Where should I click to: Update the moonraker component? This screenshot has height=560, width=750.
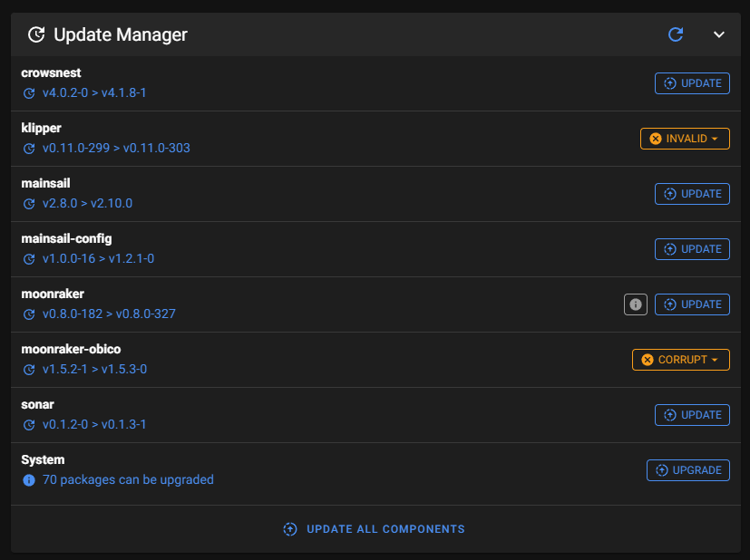click(x=692, y=304)
